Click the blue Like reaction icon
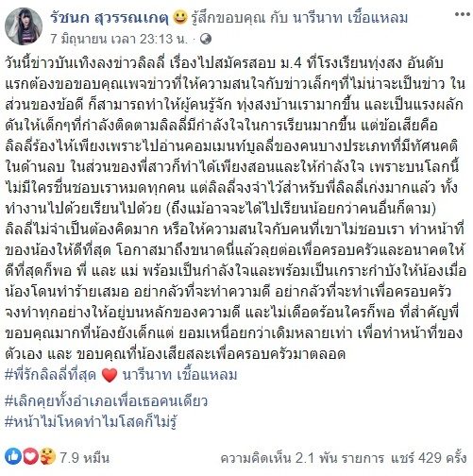Image resolution: width=473 pixels, height=476 pixels. click(x=13, y=456)
